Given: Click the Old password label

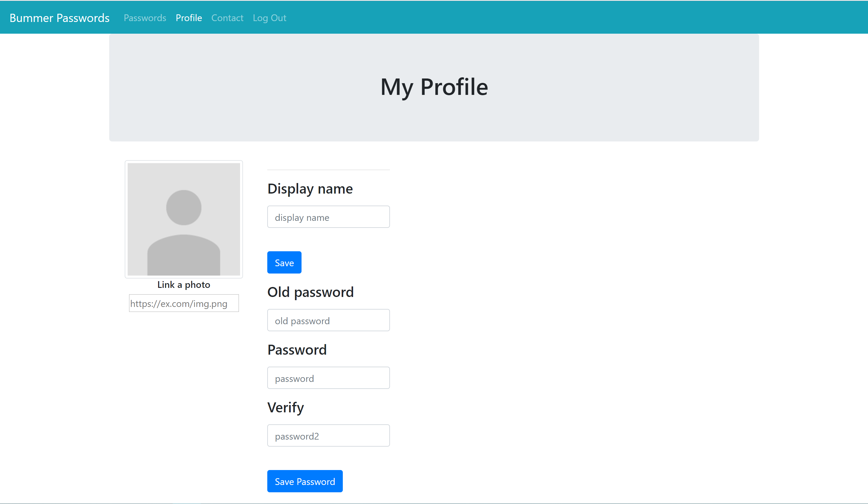Looking at the screenshot, I should coord(311,292).
